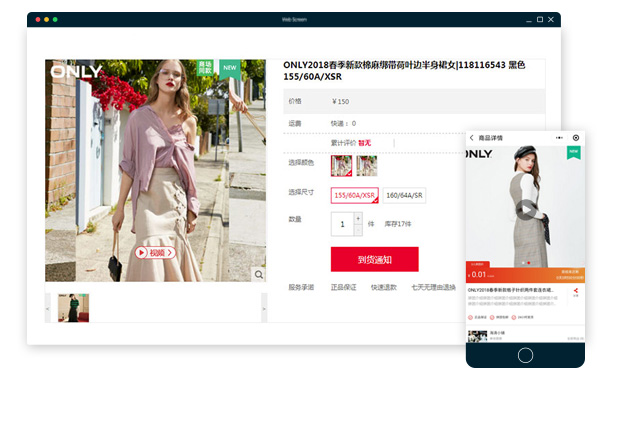This screenshot has width=620, height=434.
Task: Click the ¥150 price value
Action: coord(340,102)
